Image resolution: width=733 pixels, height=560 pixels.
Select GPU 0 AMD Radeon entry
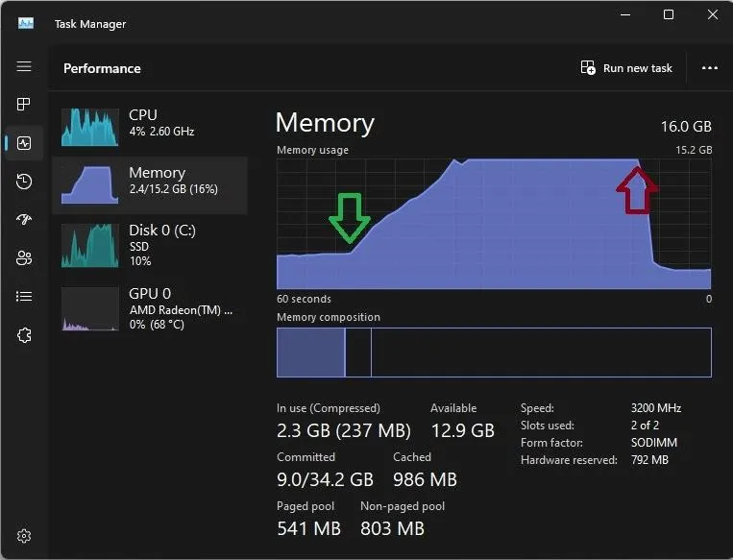pos(150,308)
